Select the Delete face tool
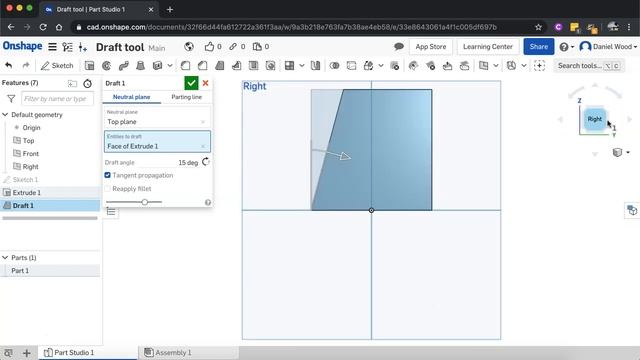The image size is (640, 360). pos(430,65)
